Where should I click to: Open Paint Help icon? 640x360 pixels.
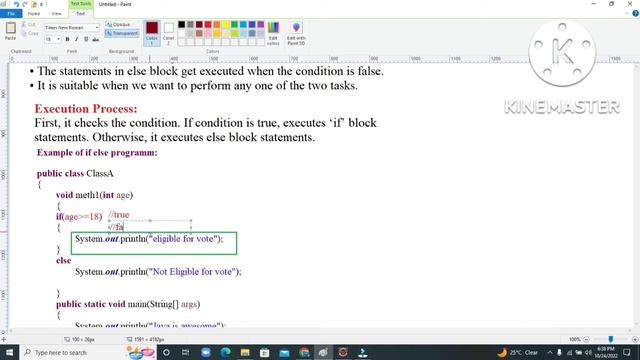click(x=635, y=13)
